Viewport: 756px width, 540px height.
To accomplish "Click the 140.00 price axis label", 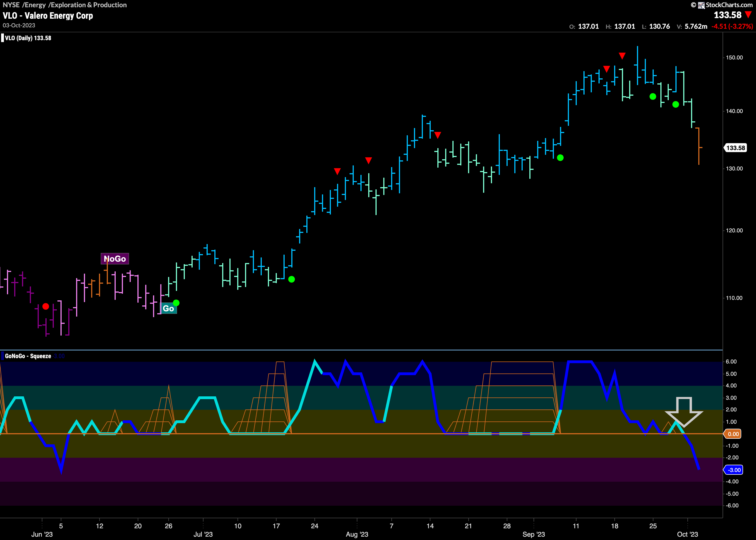I will tap(734, 111).
